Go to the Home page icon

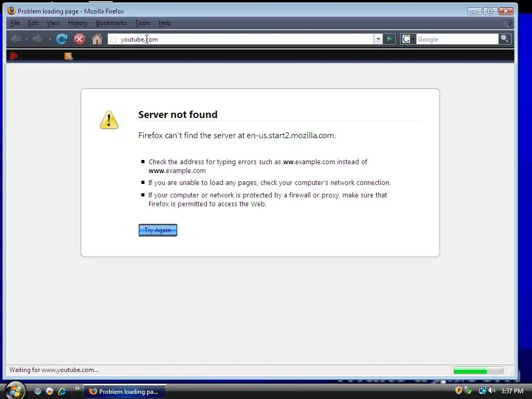coord(97,39)
